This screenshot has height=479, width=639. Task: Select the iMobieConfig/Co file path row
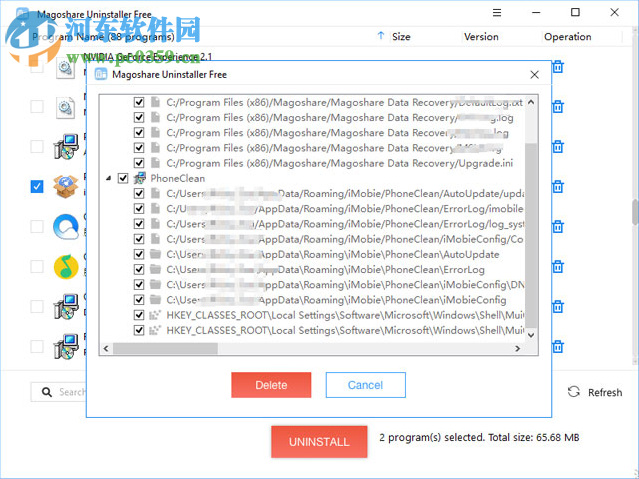click(x=345, y=239)
